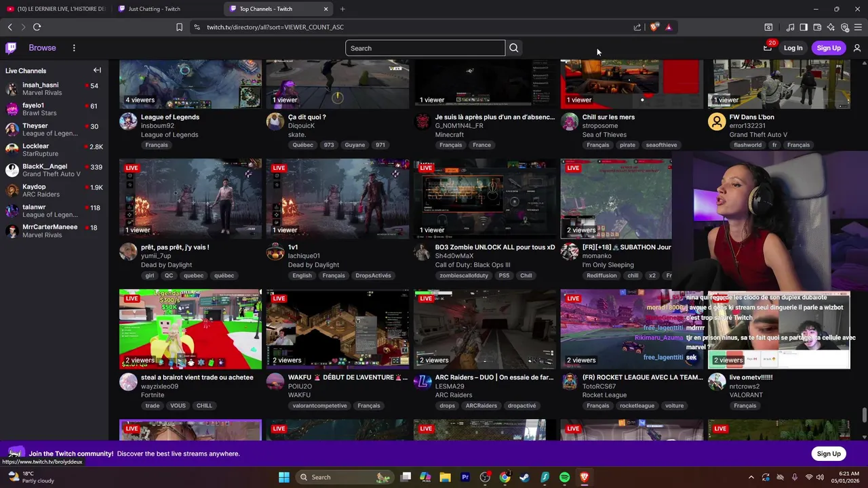Open Kaydop ARC Raiders sidebar channel
Image resolution: width=868 pixels, height=488 pixels.
click(x=54, y=190)
